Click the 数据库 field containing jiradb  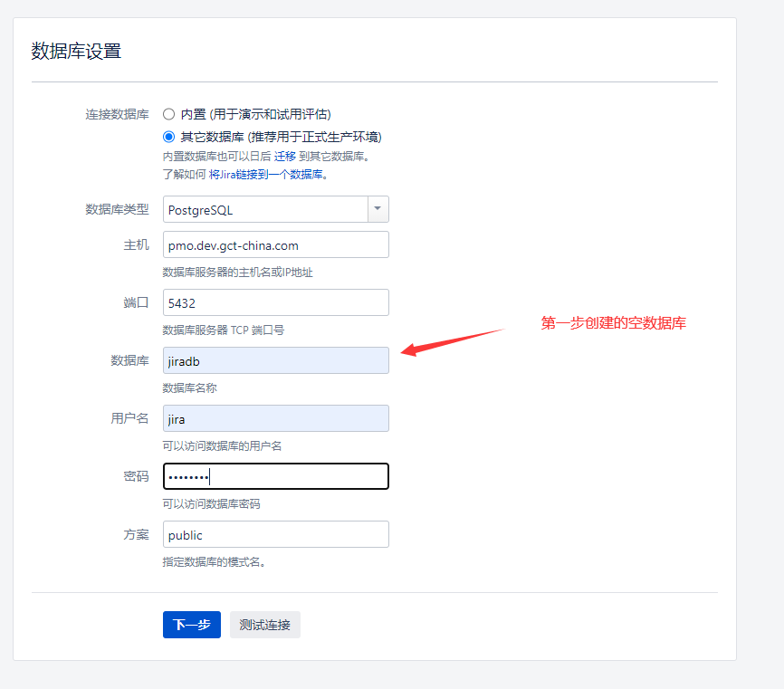point(275,360)
